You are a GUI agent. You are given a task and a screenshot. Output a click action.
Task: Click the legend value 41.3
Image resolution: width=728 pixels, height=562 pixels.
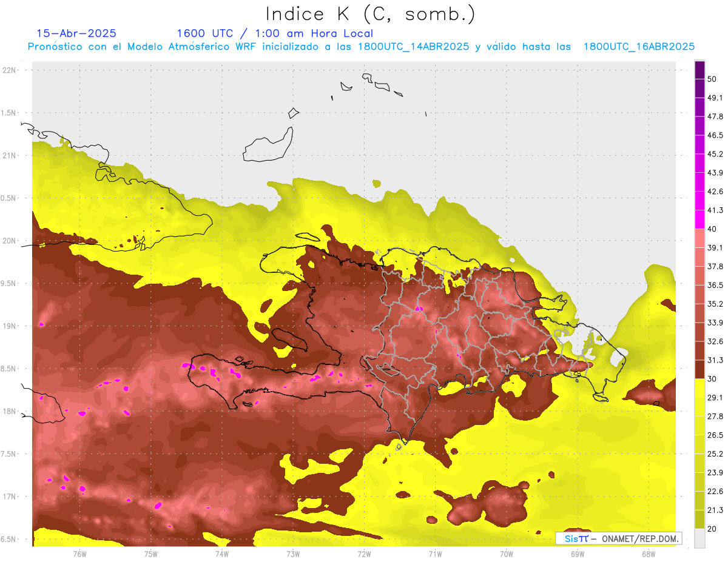click(715, 210)
